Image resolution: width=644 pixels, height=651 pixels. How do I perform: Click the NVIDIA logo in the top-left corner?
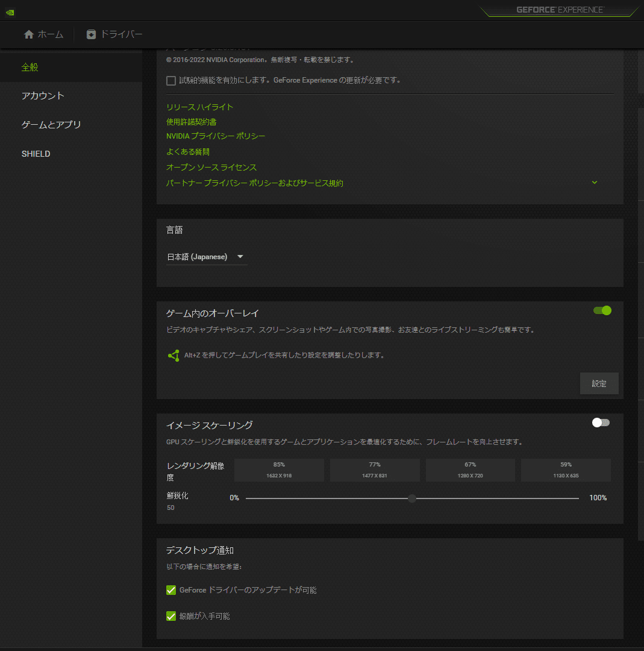click(x=8, y=11)
